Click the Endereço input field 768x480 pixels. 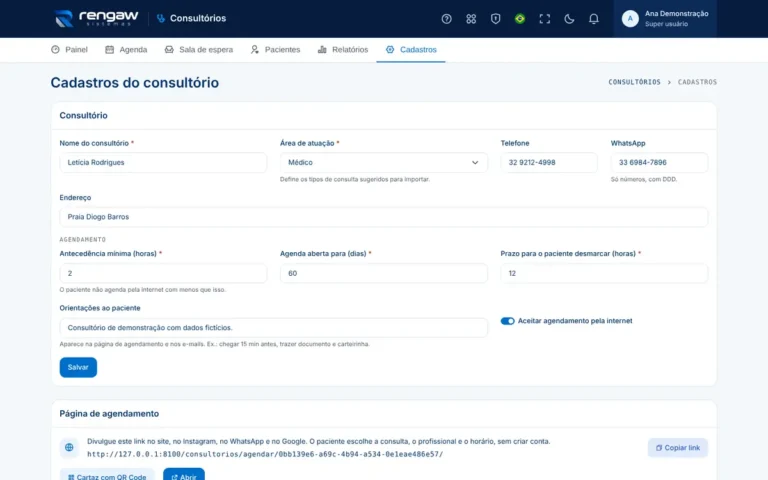coord(384,217)
